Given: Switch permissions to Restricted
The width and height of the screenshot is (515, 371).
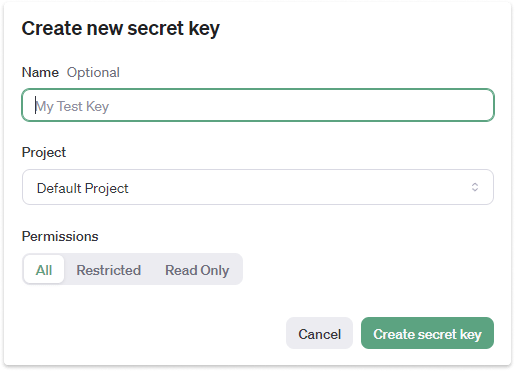Looking at the screenshot, I should pyautogui.click(x=109, y=270).
